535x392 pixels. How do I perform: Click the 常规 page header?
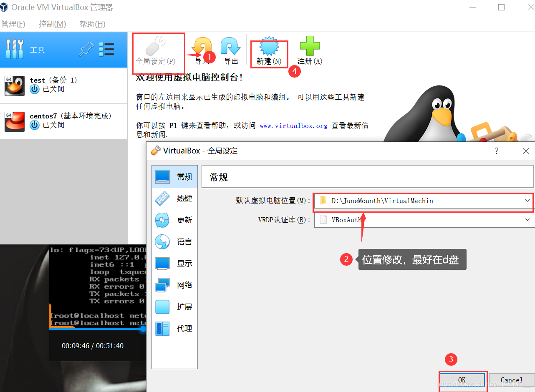click(367, 177)
